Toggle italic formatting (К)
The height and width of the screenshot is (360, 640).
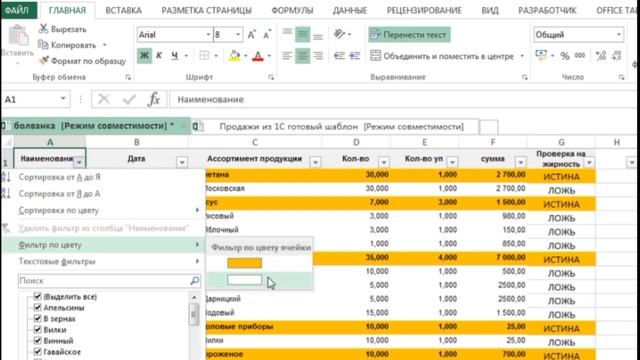(x=159, y=56)
